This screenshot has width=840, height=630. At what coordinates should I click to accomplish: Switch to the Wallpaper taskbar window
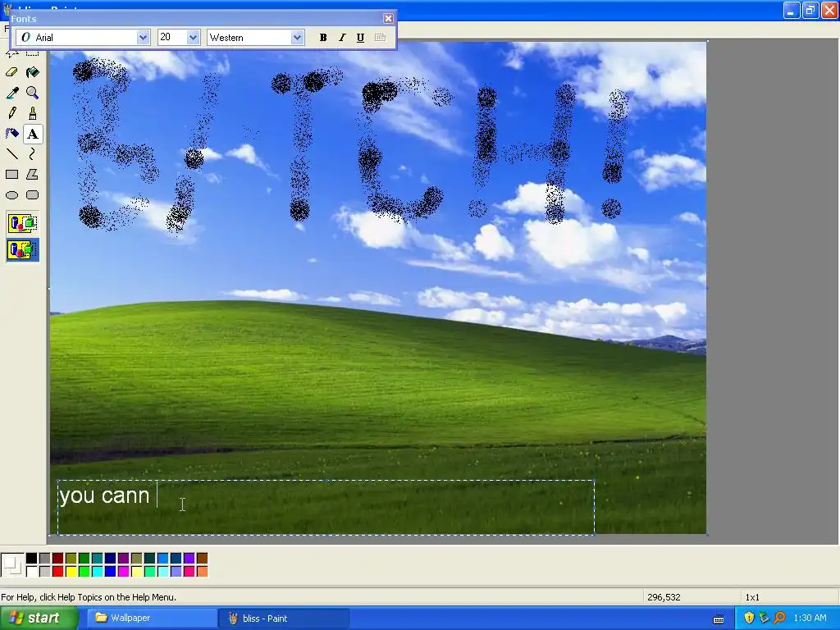tap(153, 619)
